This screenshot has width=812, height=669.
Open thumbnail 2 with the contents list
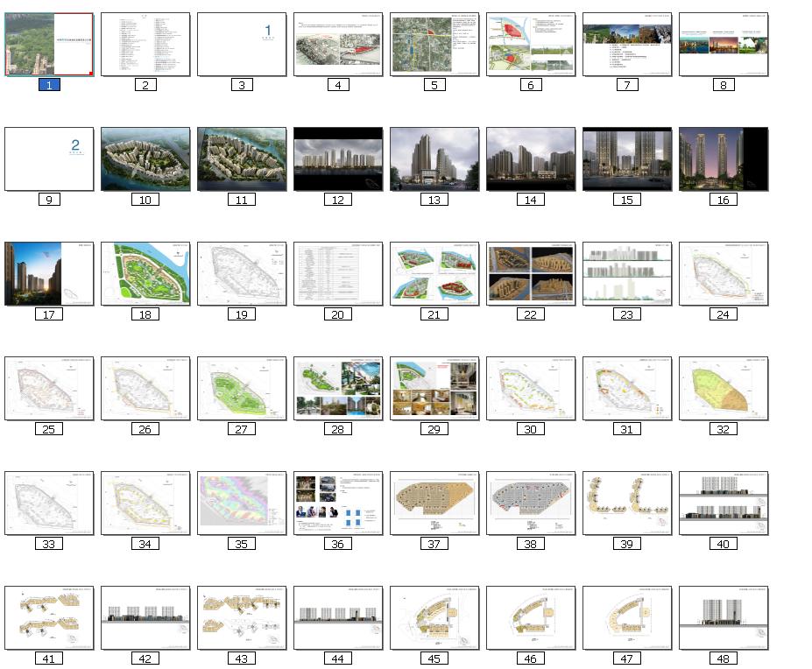pos(145,45)
